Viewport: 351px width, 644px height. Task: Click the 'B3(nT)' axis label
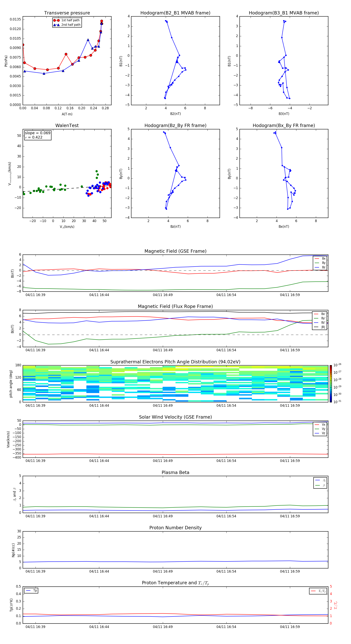click(284, 114)
